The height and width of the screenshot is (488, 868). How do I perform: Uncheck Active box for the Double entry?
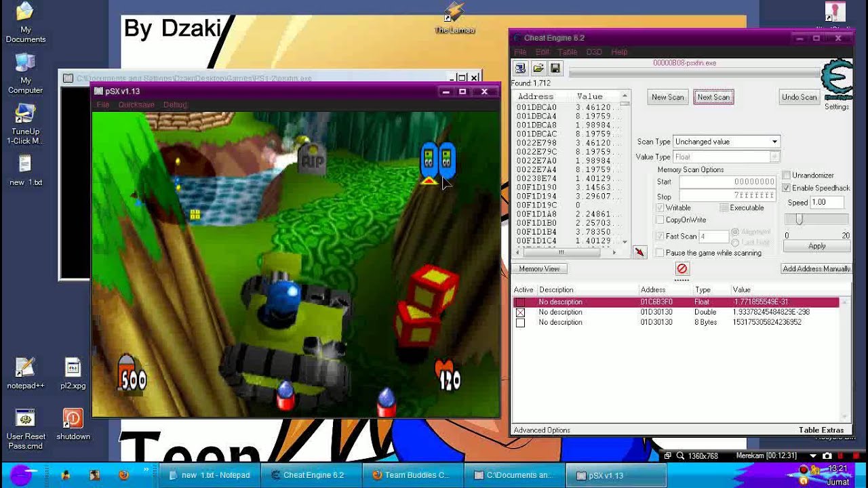(x=520, y=312)
